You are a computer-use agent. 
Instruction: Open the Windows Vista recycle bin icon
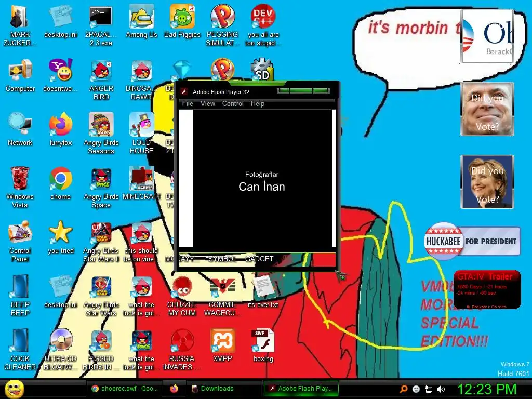tap(20, 187)
